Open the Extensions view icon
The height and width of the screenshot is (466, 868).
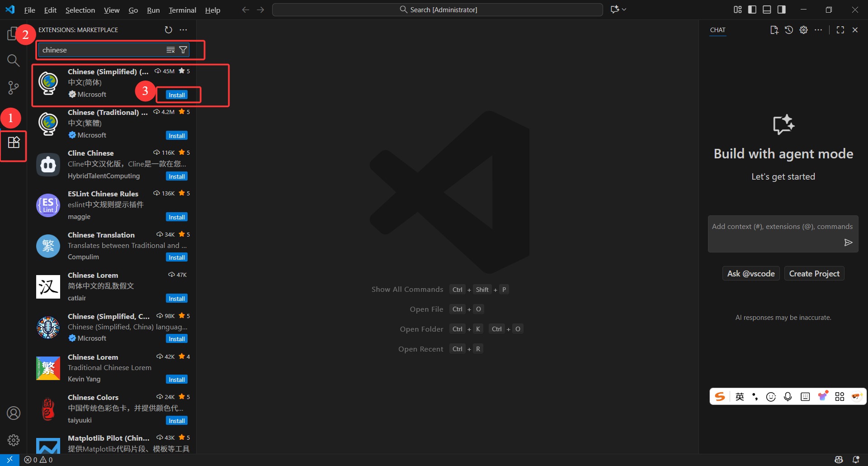(x=14, y=143)
